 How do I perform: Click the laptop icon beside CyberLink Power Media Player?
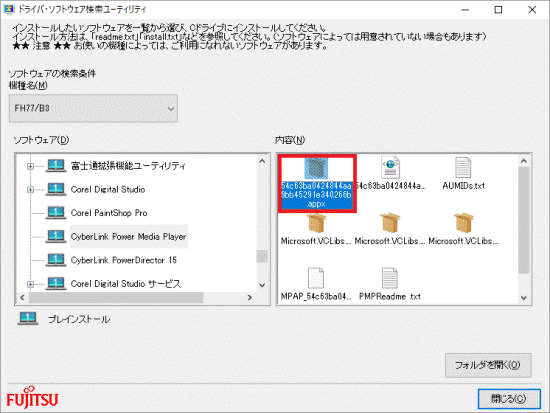click(56, 236)
